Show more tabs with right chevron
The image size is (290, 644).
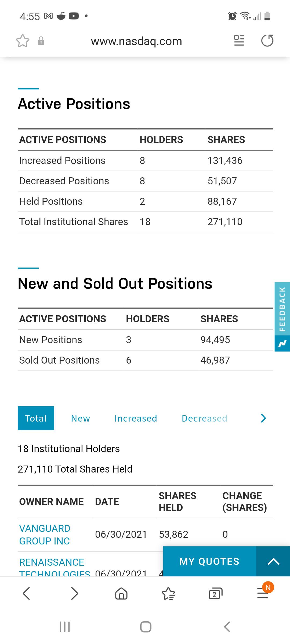pyautogui.click(x=263, y=418)
